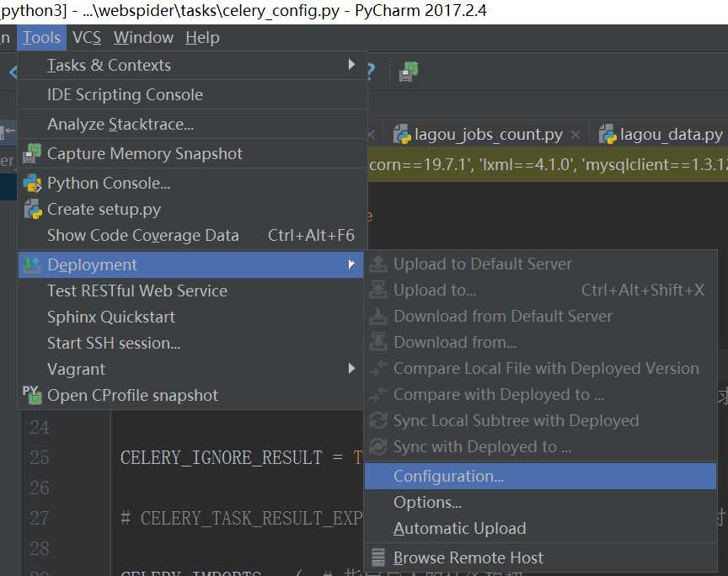Image resolution: width=728 pixels, height=576 pixels.
Task: Select Test RESTful Web Service
Action: (190, 291)
